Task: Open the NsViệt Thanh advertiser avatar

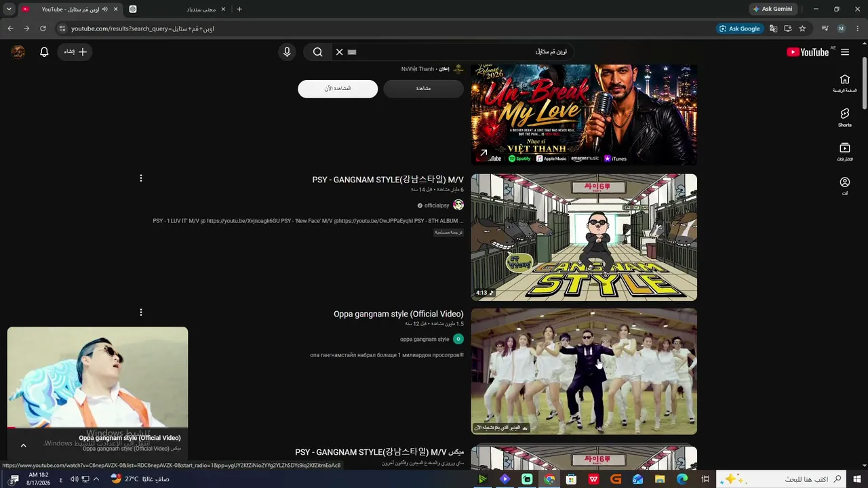Action: pyautogui.click(x=458, y=69)
